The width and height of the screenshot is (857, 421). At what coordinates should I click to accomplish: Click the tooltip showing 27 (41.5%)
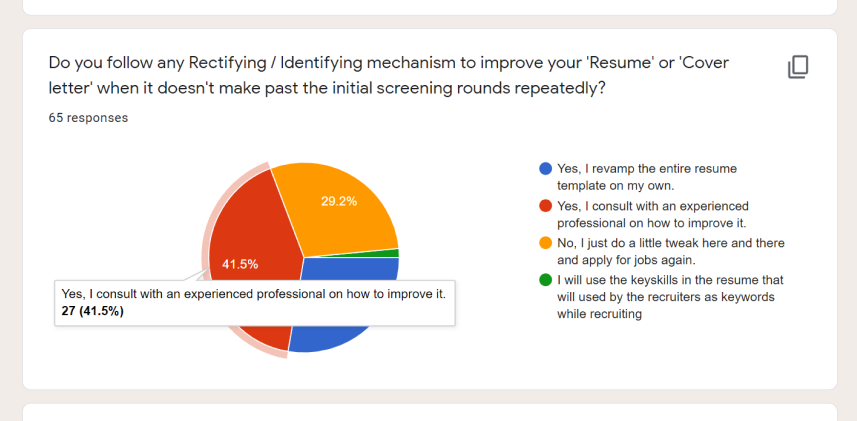click(255, 303)
